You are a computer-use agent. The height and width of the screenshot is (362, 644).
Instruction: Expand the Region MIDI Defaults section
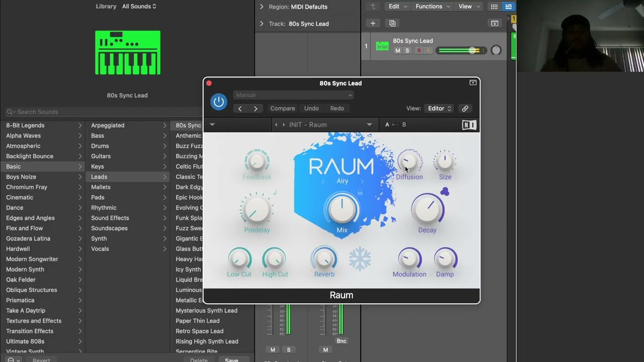coord(262,7)
